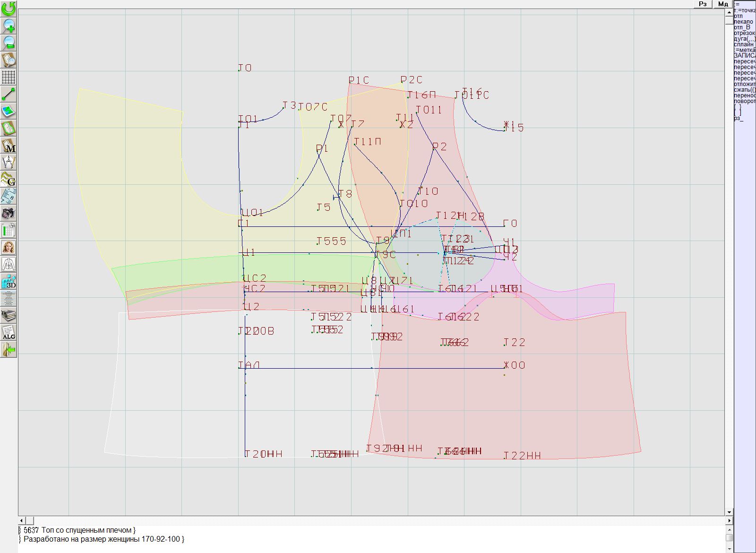Open the ALG algorithm document icon
Viewport: 756px width, 553px height.
[x=9, y=332]
